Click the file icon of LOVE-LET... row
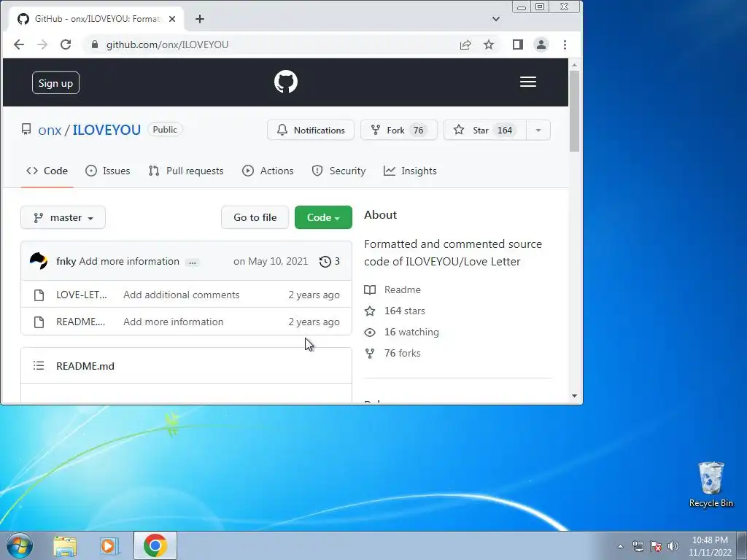 click(39, 295)
